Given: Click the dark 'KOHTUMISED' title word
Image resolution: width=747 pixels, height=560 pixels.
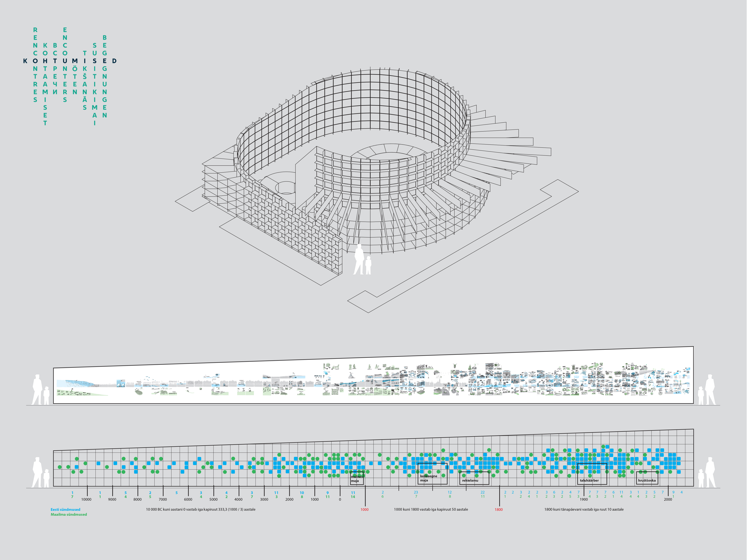Looking at the screenshot, I should (x=70, y=61).
